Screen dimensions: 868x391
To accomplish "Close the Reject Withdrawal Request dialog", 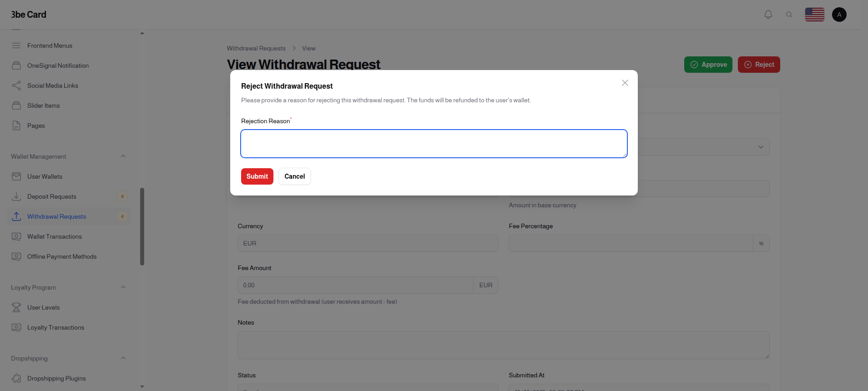I will 625,83.
